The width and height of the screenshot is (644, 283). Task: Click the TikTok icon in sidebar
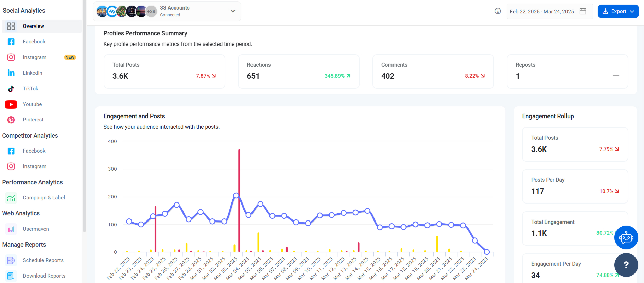(11, 89)
